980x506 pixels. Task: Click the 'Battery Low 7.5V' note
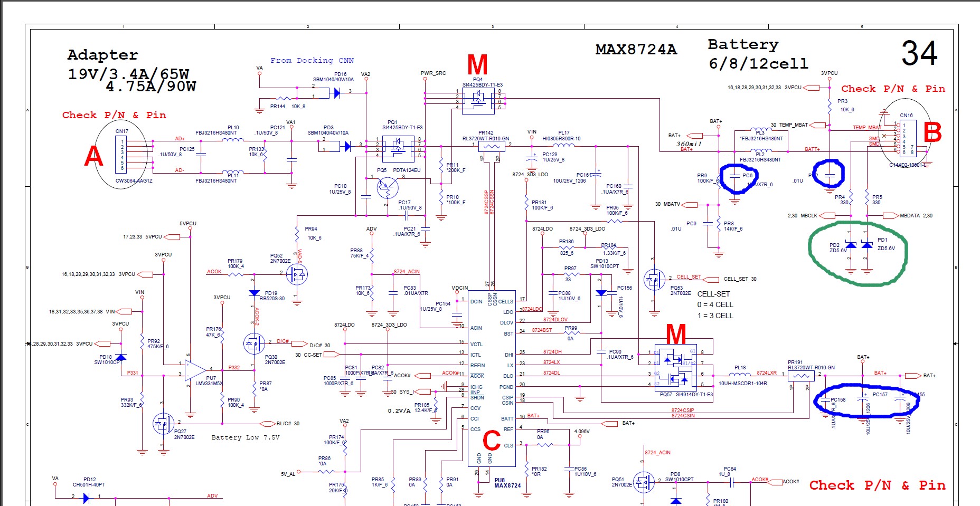click(246, 437)
